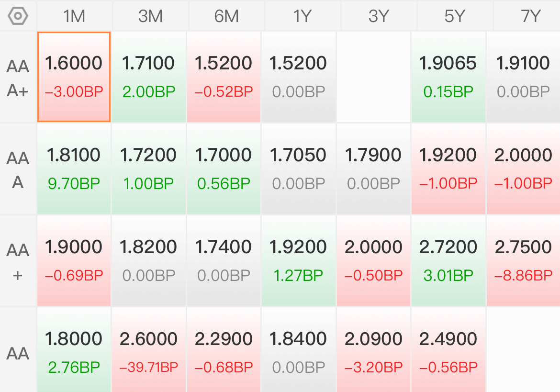Click AA+ 5Y cell with 2.7200
This screenshot has width=560, height=392.
448,260
